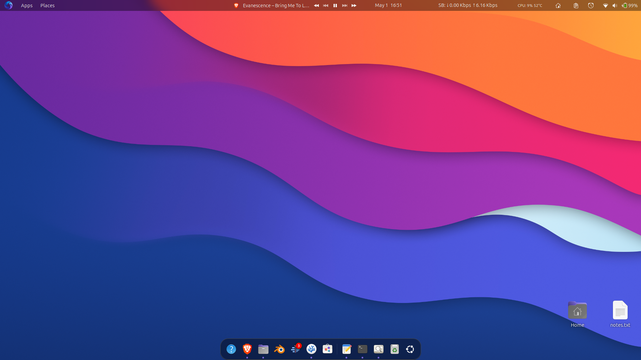The width and height of the screenshot is (641, 360).
Task: Click the distro logo in top-left corner
Action: pos(9,5)
